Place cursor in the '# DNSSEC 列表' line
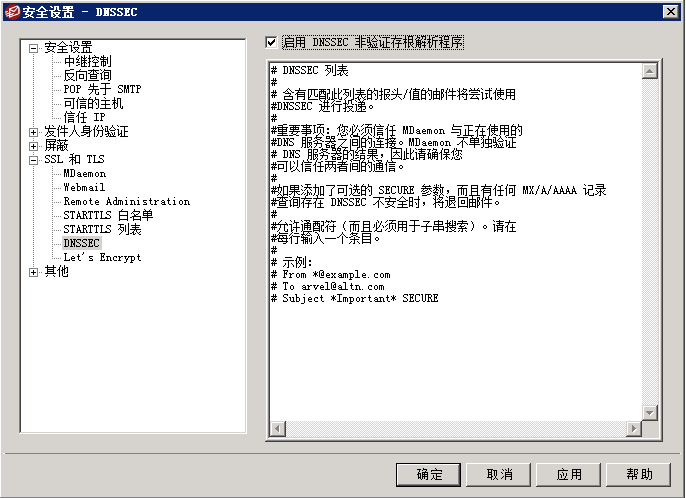The image size is (686, 498). click(x=310, y=70)
